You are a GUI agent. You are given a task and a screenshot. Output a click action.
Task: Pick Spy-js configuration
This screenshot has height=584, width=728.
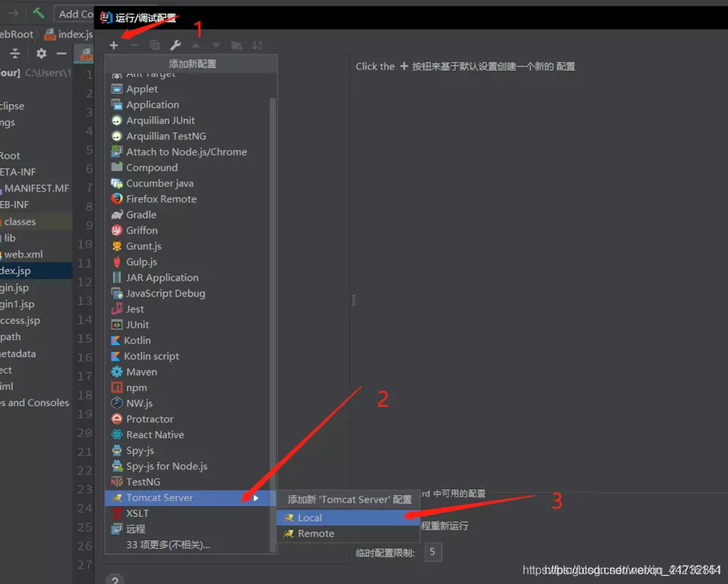187,451
